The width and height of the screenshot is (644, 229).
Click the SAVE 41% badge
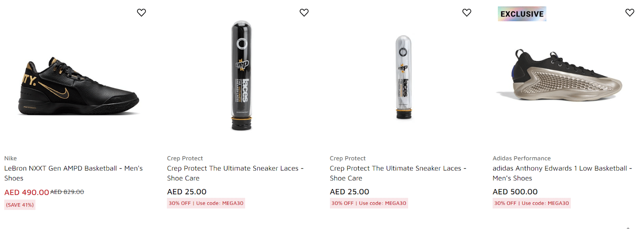tap(20, 205)
